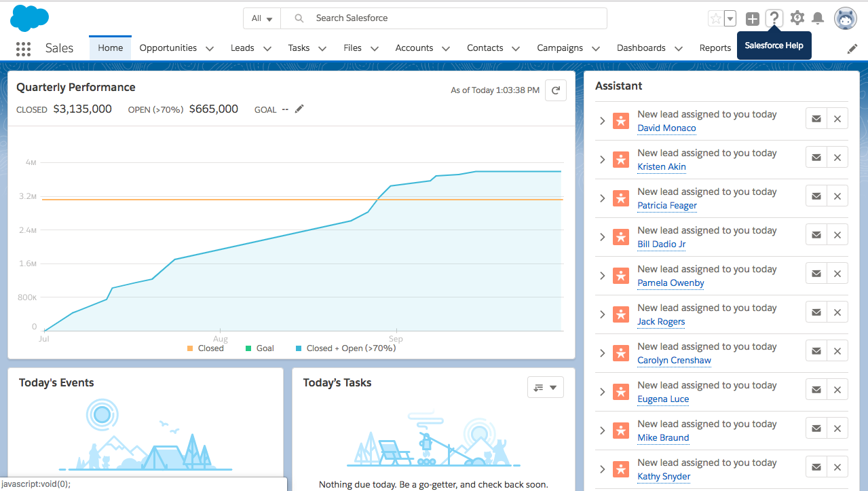Dismiss the Jack Rogers lead notification
This screenshot has height=491, width=868.
coord(837,312)
